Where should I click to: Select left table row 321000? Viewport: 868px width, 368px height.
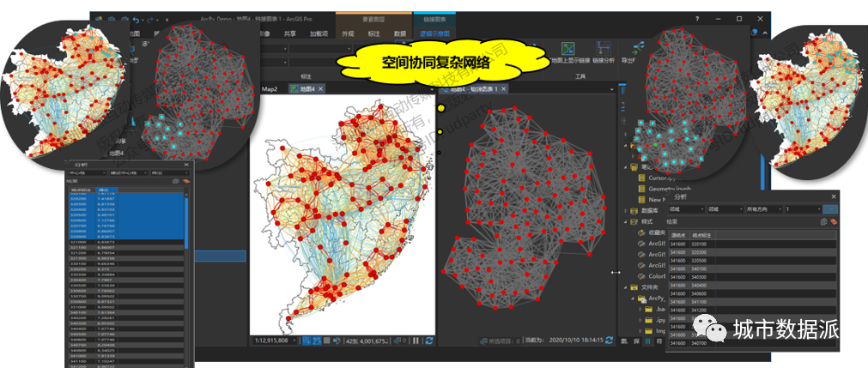[x=125, y=242]
